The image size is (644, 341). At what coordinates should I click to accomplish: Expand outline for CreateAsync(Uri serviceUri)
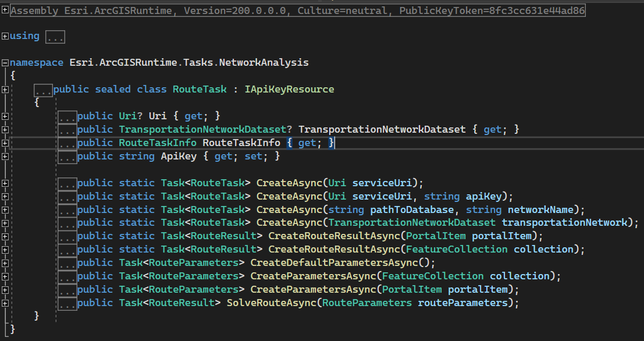tap(5, 183)
